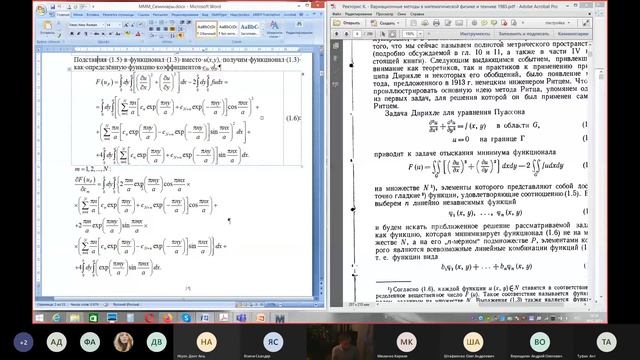Open Заполнить и подписать pane in Acrobat
The width and height of the screenshot is (640, 360).
524,34
